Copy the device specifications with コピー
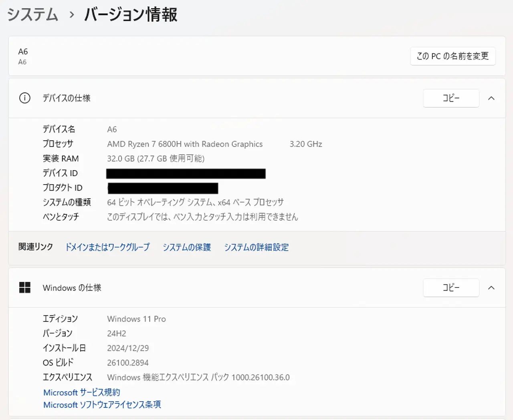Image resolution: width=513 pixels, height=420 pixels. tap(451, 98)
